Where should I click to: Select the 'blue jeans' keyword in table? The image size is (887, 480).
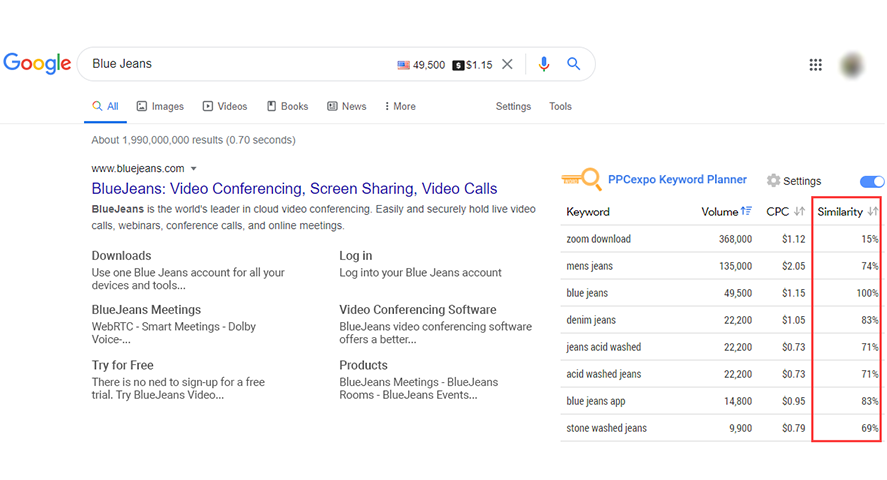point(587,293)
